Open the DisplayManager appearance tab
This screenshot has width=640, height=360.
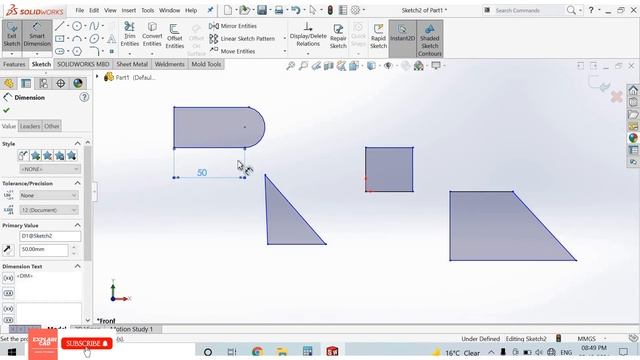[x=78, y=83]
